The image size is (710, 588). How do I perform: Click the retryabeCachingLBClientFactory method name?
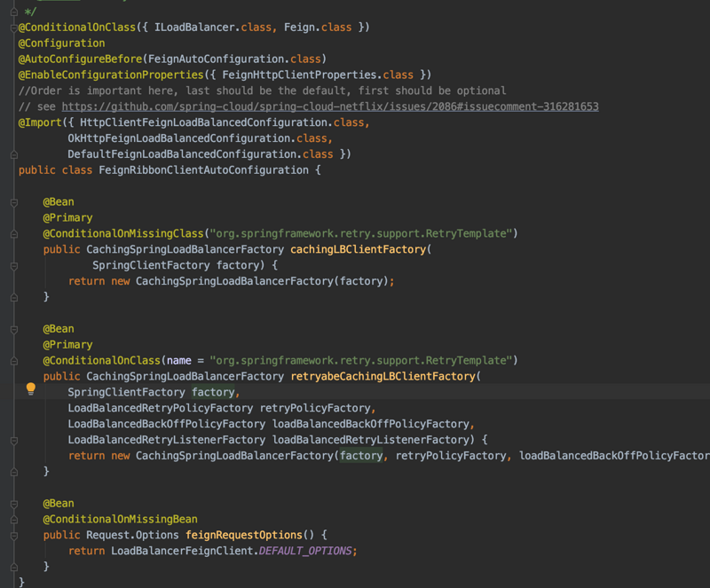pos(383,376)
